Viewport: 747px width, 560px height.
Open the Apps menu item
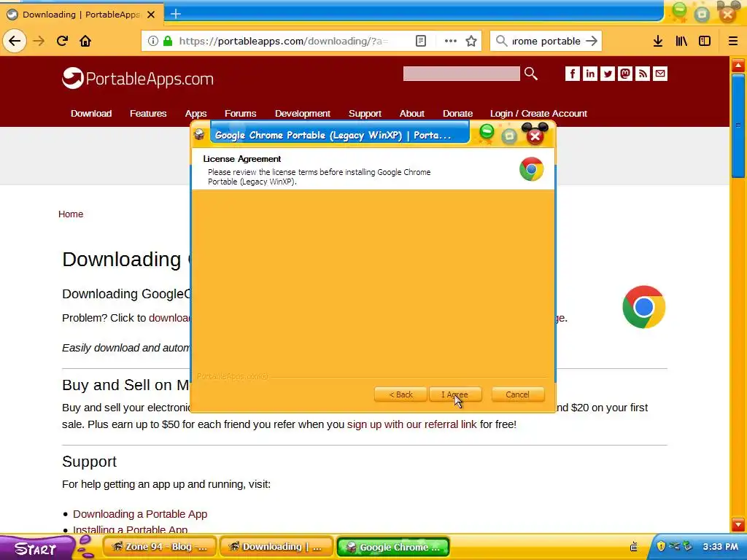click(x=196, y=113)
